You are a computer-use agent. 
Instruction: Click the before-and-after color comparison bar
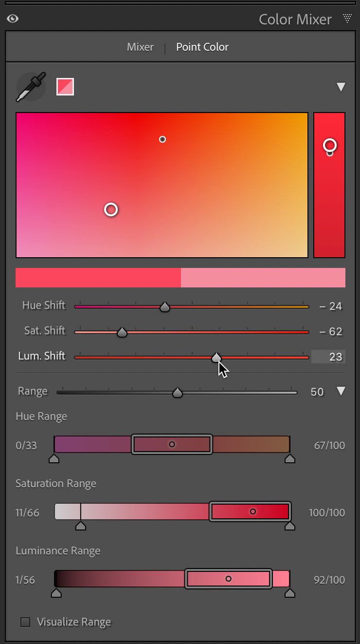coord(180,277)
